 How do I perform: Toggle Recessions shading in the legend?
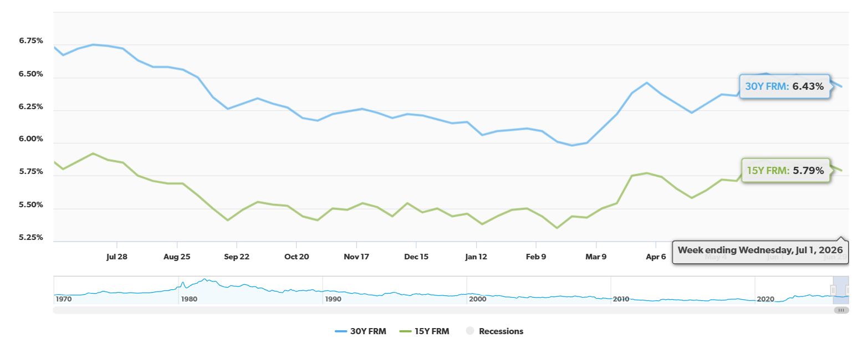[x=494, y=331]
